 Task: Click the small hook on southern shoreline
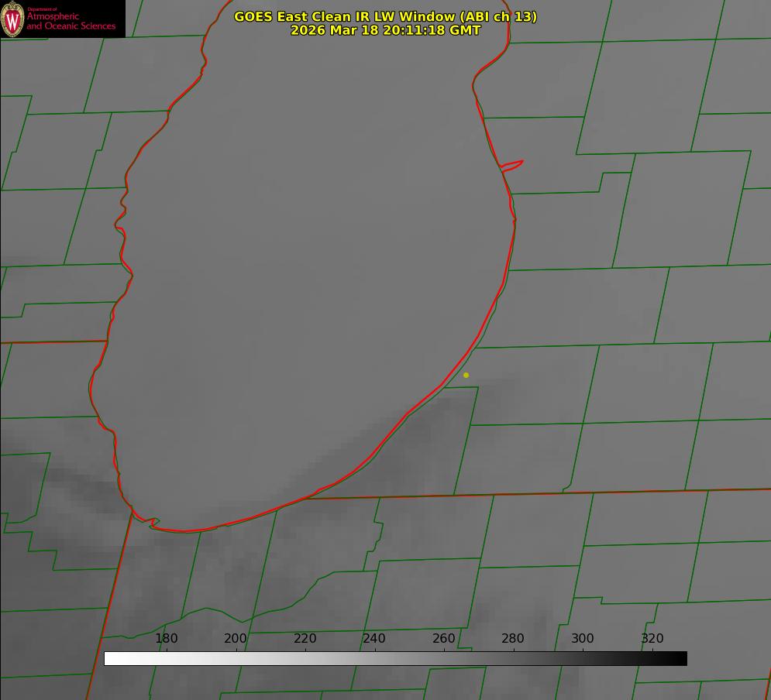[153, 523]
